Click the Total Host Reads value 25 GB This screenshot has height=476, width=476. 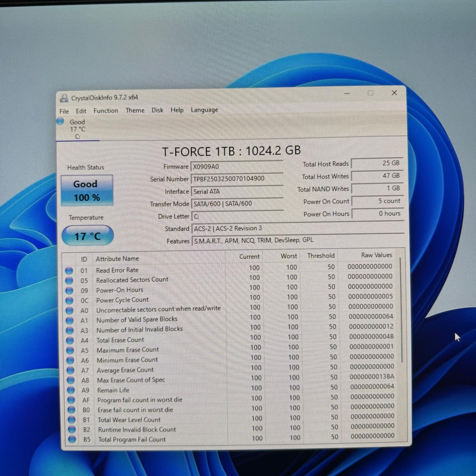click(x=377, y=163)
